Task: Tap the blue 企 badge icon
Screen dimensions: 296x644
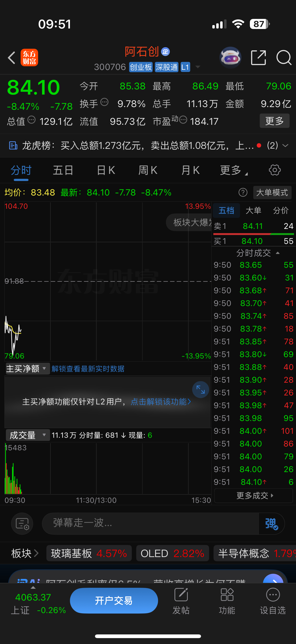Action: [165, 52]
